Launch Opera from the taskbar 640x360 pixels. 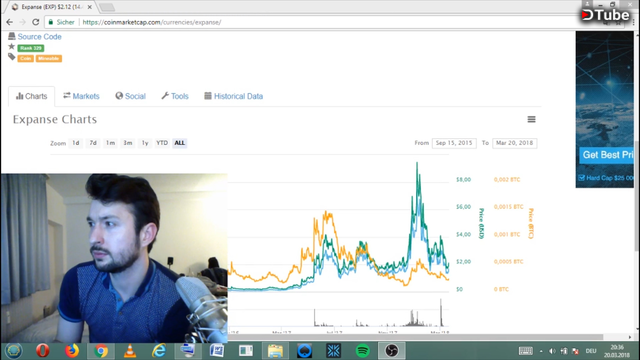click(x=42, y=351)
